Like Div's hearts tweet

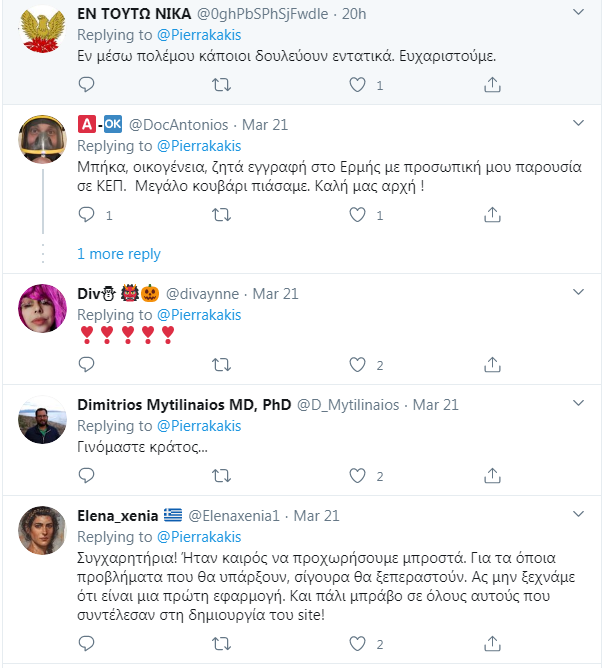coord(358,365)
